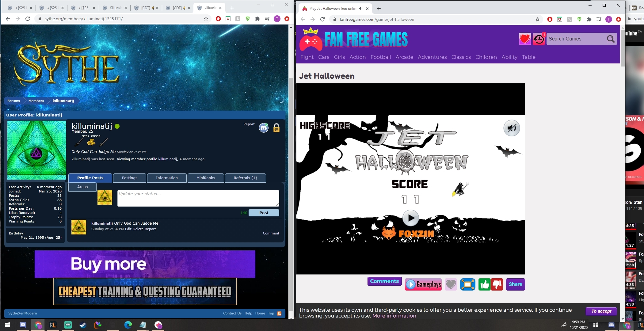Click Contact Us in Sythe footer
This screenshot has height=331, width=644.
click(232, 313)
